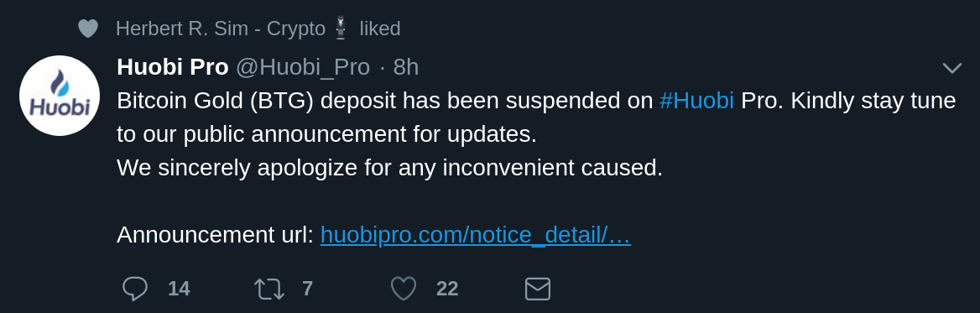The width and height of the screenshot is (980, 313).
Task: Click the retweet count 7
Action: point(307,289)
